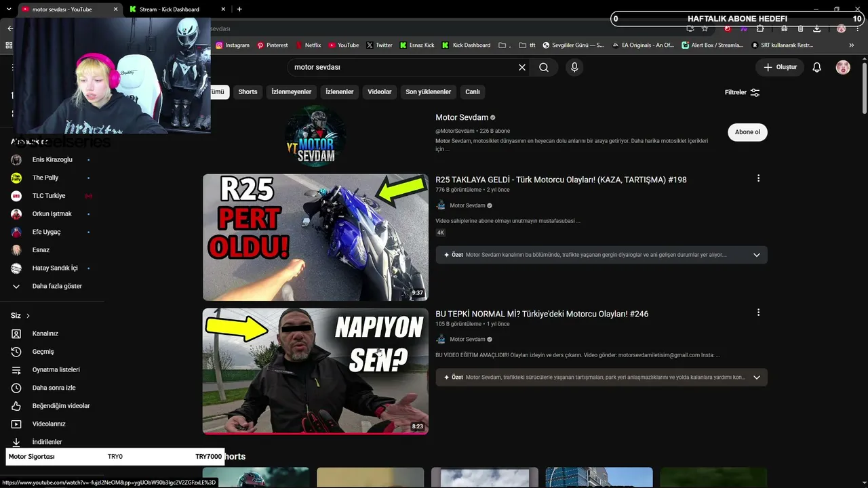Open the YouTube notifications bell
Screen dimensions: 868x488
pos(817,67)
